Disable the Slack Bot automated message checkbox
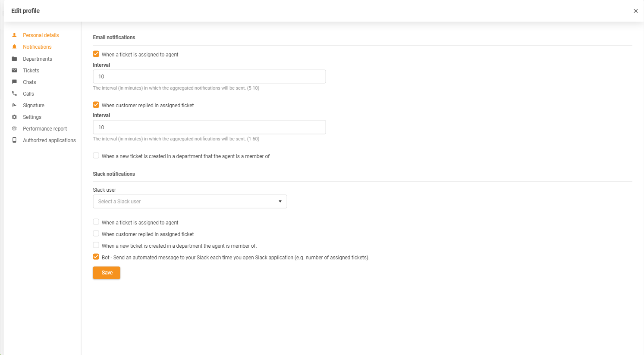Viewport: 644px width, 355px height. pyautogui.click(x=96, y=257)
